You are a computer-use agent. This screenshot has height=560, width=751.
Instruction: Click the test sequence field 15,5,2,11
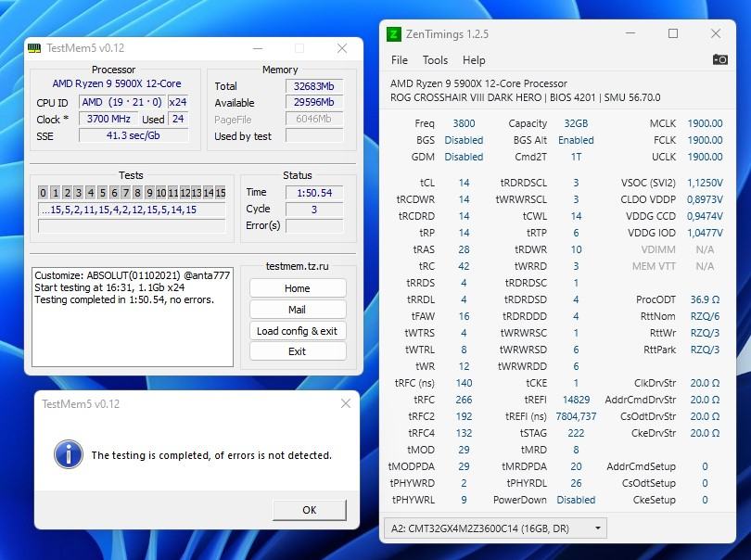(132, 210)
